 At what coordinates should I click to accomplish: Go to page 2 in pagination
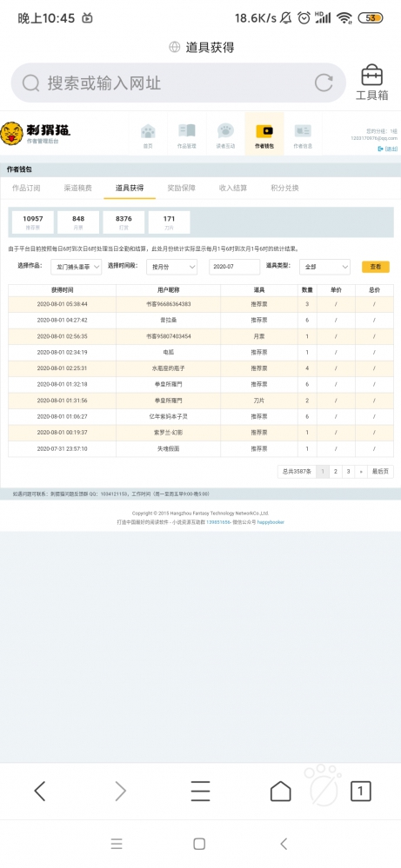335,472
